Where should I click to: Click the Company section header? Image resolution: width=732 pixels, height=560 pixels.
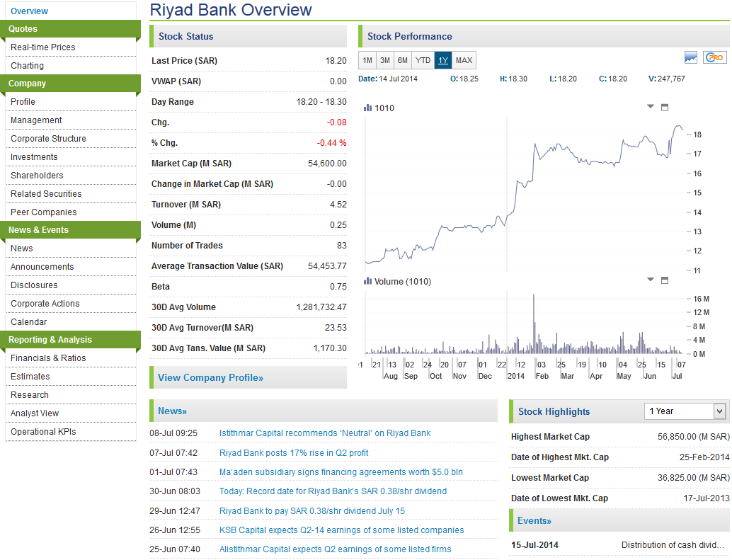click(70, 84)
